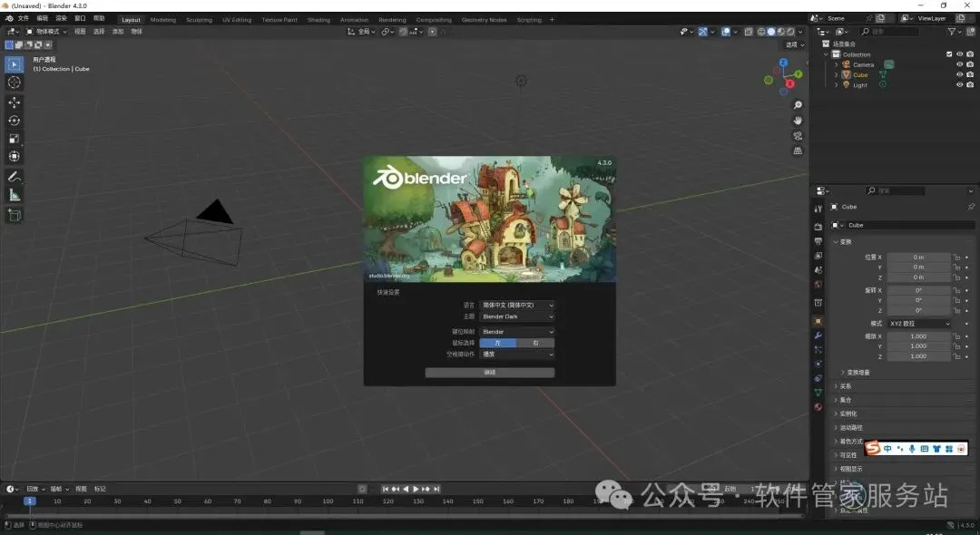Select the Move tool
This screenshot has height=535, width=980.
[x=15, y=102]
